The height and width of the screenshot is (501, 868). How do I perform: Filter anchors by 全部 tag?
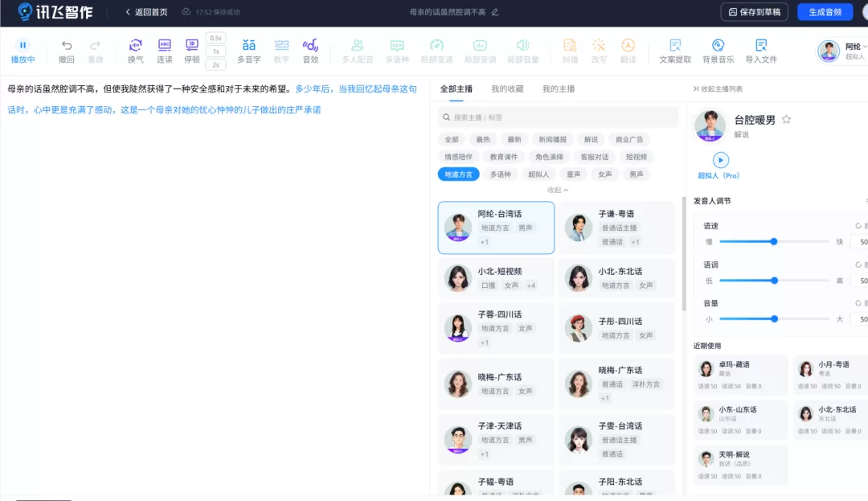tap(452, 139)
